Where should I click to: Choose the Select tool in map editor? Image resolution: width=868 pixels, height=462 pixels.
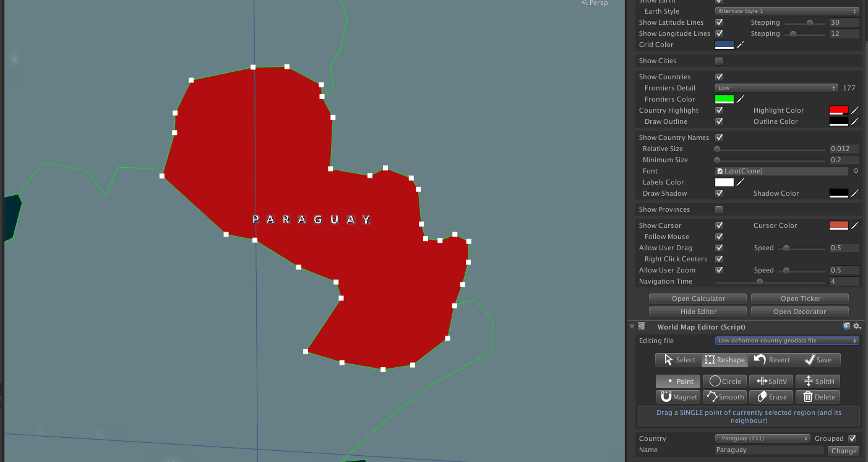click(679, 360)
